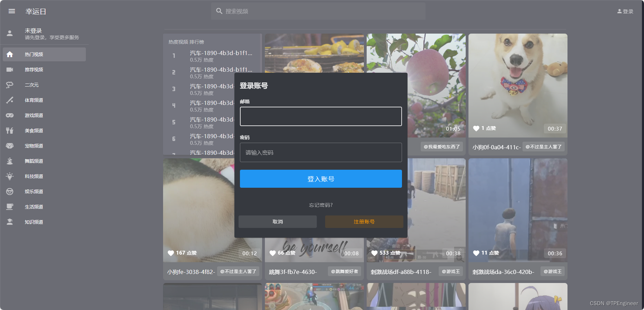The image size is (644, 310).
Task: Open 舞蹈频道 in the sidebar
Action: 44,161
